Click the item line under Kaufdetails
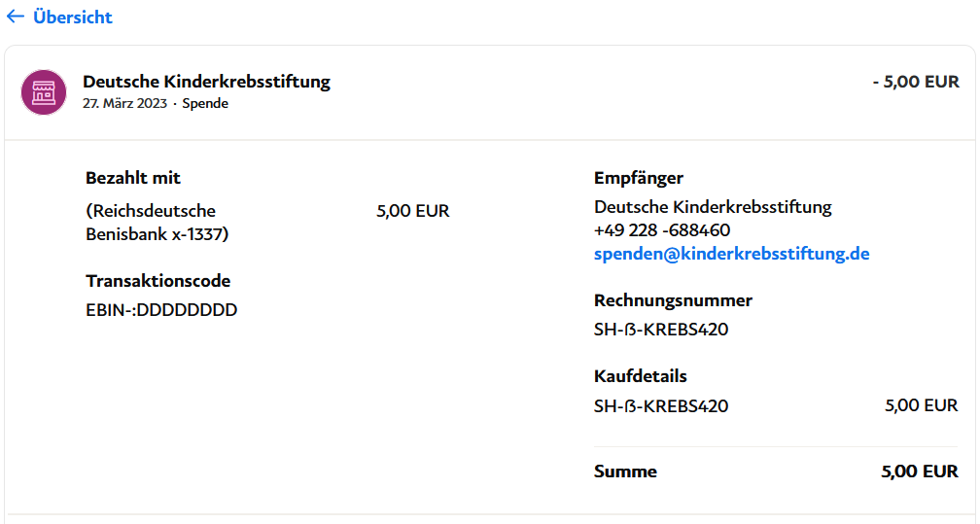The image size is (980, 524). coord(661,405)
